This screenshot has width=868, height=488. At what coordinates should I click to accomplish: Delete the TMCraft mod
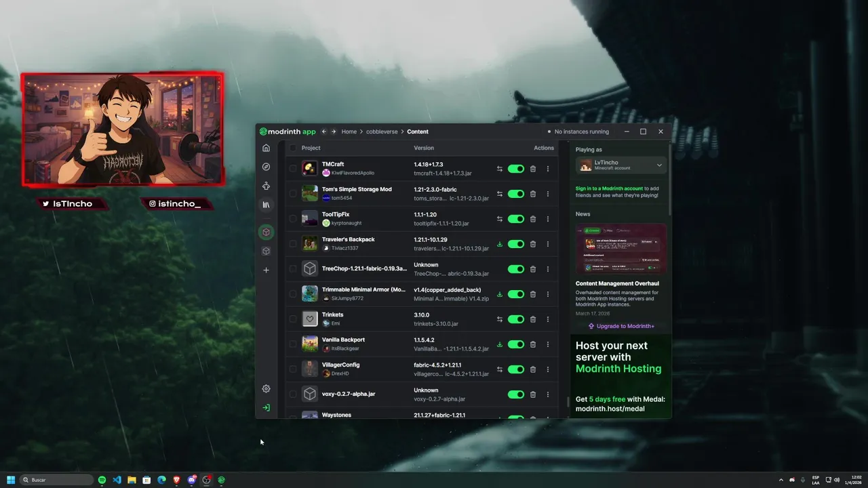click(533, 169)
